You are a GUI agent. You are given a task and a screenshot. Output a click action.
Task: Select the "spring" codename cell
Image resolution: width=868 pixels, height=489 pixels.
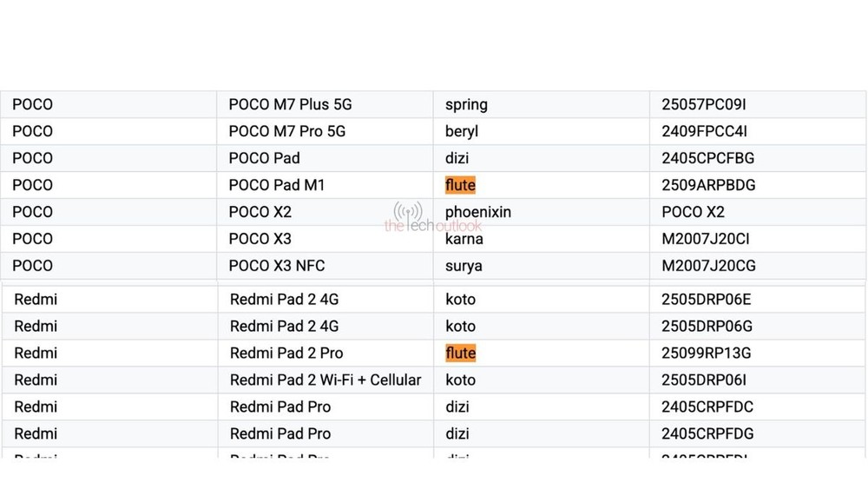click(466, 104)
